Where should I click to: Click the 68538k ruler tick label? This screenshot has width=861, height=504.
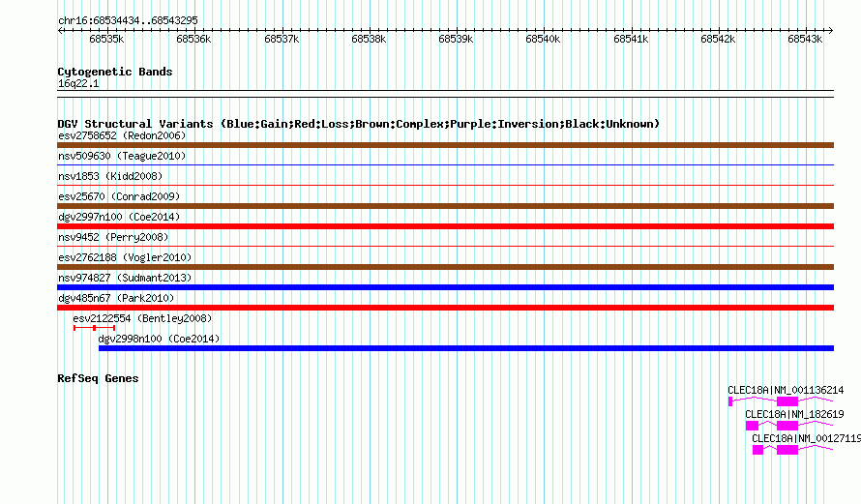tap(369, 39)
